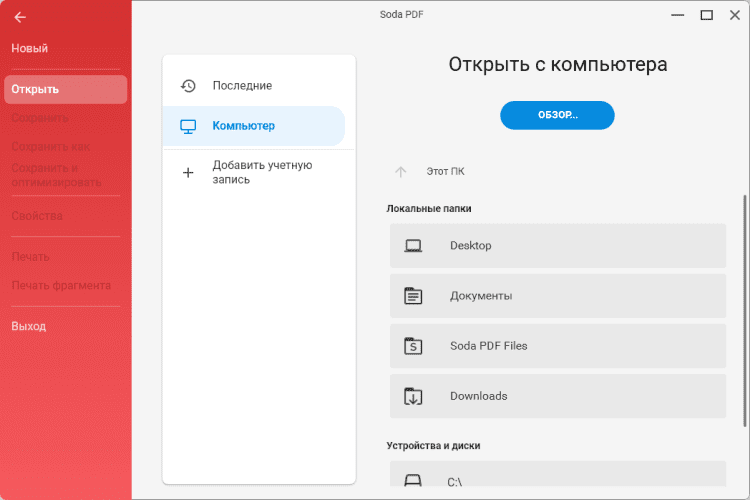Select the Открыть menu item
The width and height of the screenshot is (750, 500).
click(x=66, y=89)
